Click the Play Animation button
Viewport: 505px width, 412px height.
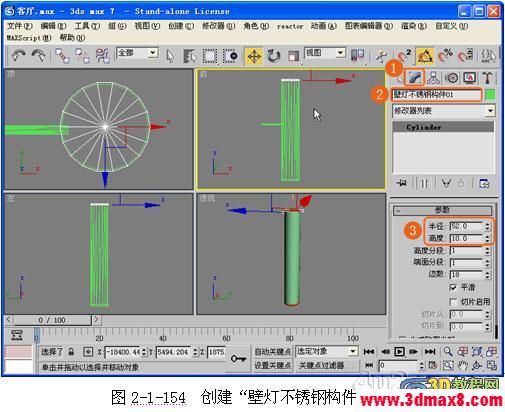click(399, 351)
